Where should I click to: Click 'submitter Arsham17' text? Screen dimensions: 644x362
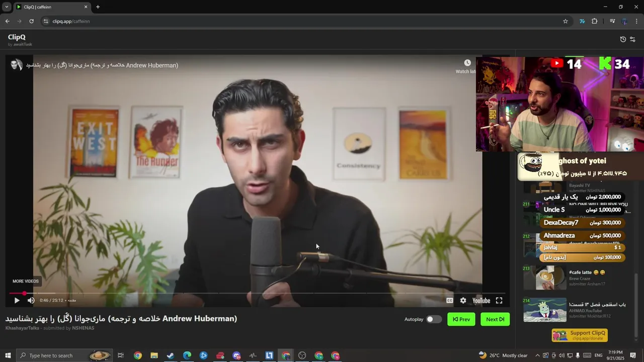587,284
